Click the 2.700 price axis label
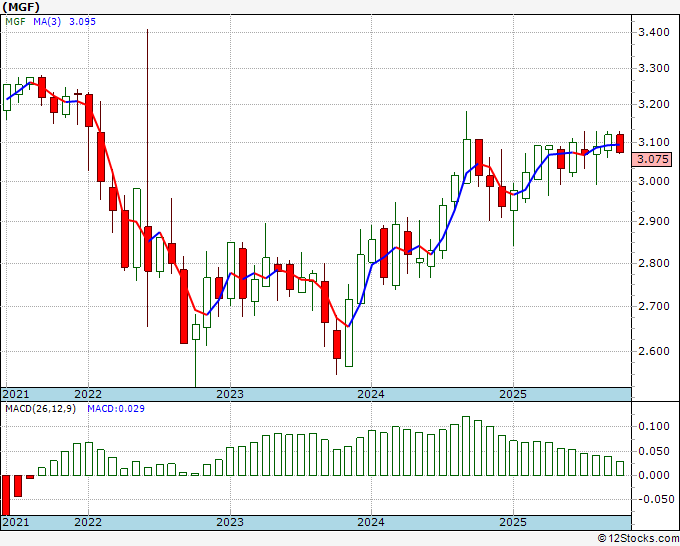 (x=654, y=306)
